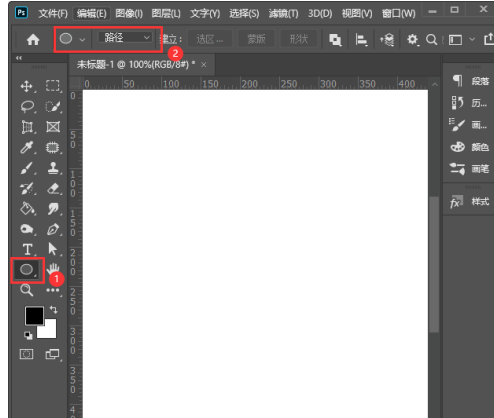Select the Ellipse shape tool

(x=27, y=269)
